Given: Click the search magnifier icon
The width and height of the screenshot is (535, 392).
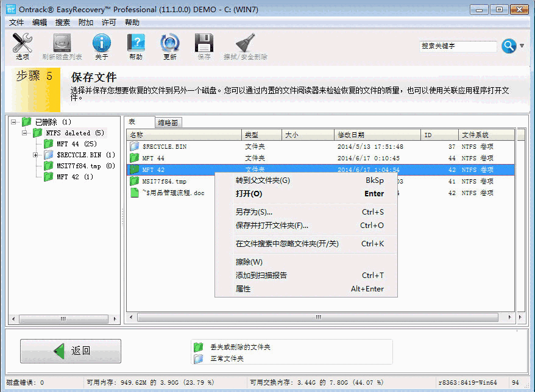Looking at the screenshot, I should [x=509, y=46].
